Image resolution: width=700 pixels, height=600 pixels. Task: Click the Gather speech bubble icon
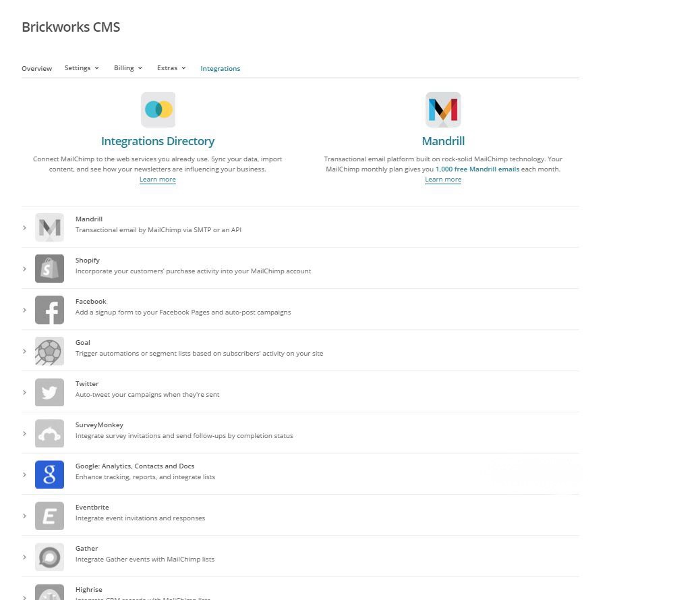pyautogui.click(x=49, y=557)
